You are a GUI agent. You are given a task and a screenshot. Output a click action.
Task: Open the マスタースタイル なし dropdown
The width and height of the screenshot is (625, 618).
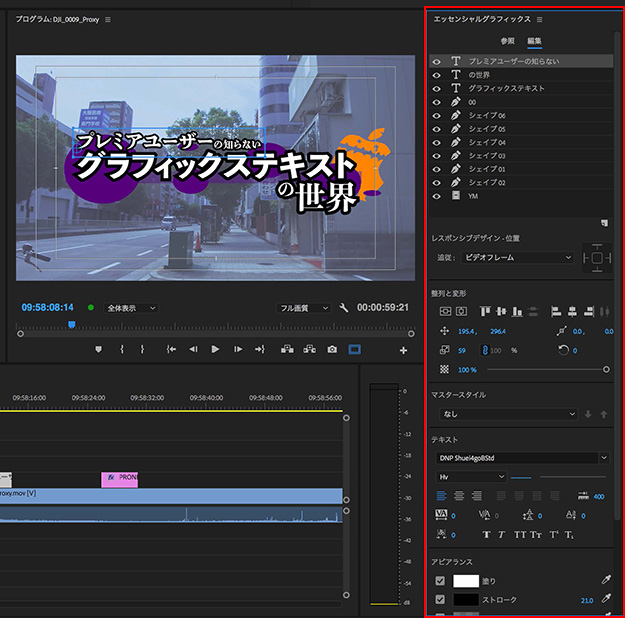click(509, 414)
